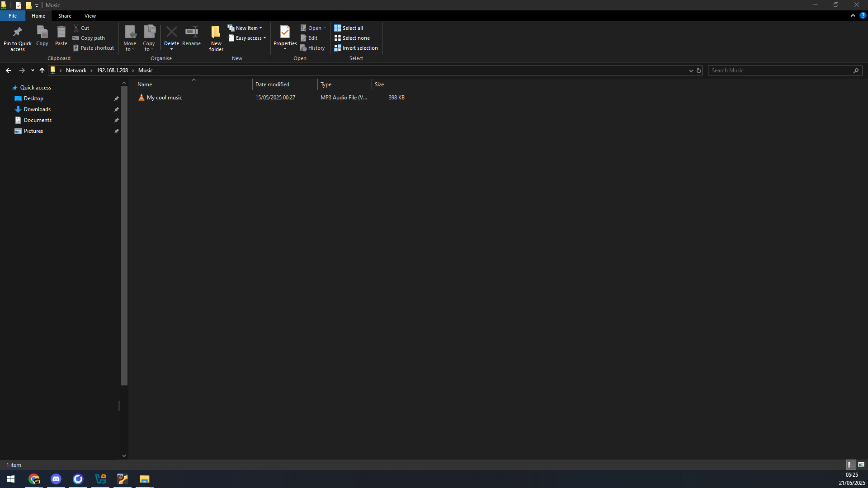Open address bar history dropdown

(x=691, y=70)
